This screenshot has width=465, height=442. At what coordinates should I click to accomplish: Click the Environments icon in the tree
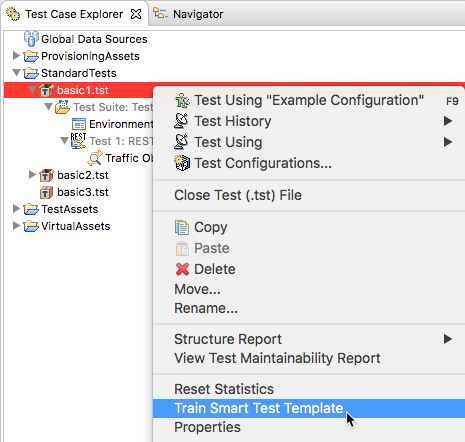(79, 124)
